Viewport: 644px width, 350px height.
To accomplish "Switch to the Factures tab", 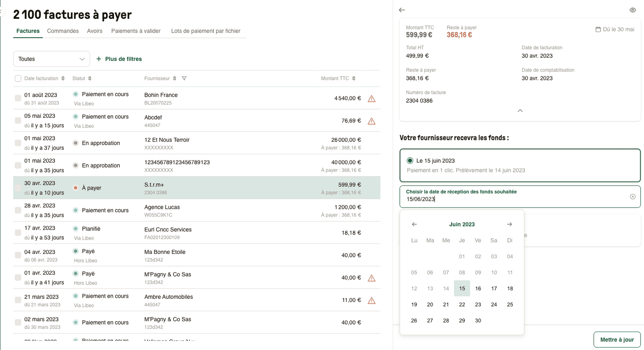I will [28, 31].
